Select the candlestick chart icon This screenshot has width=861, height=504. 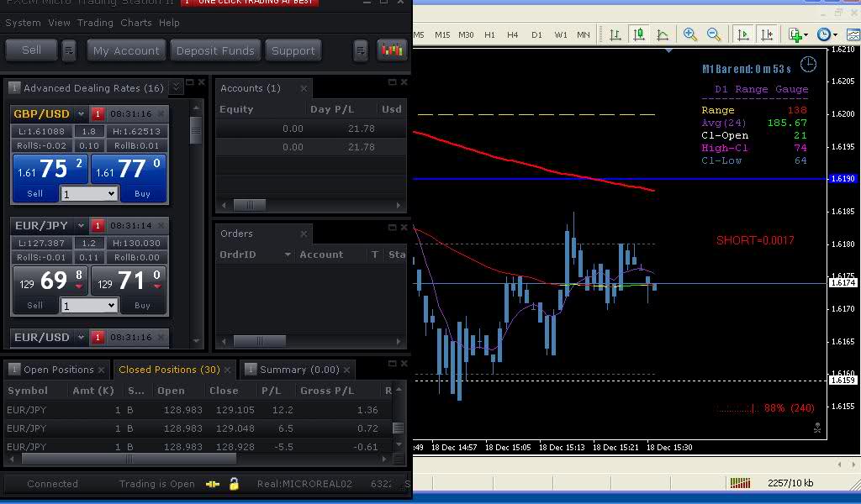[639, 34]
